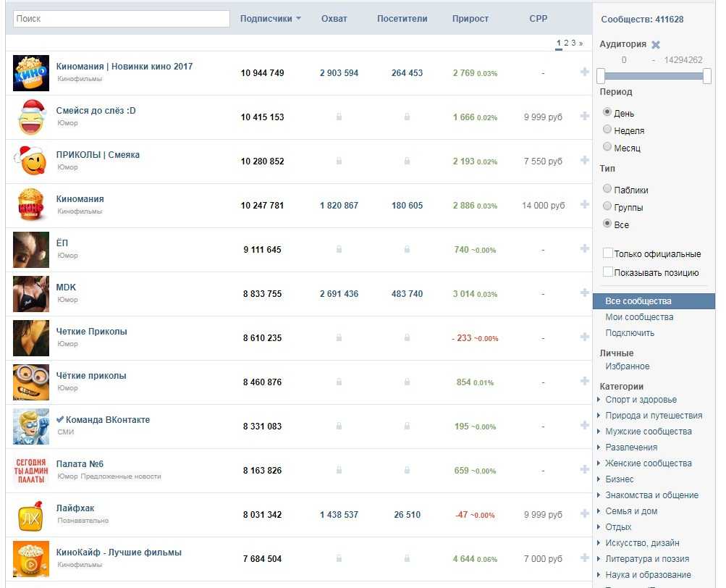Add MDK to favorites via plus icon
Screen dimensions: 726x588
[x=584, y=293]
